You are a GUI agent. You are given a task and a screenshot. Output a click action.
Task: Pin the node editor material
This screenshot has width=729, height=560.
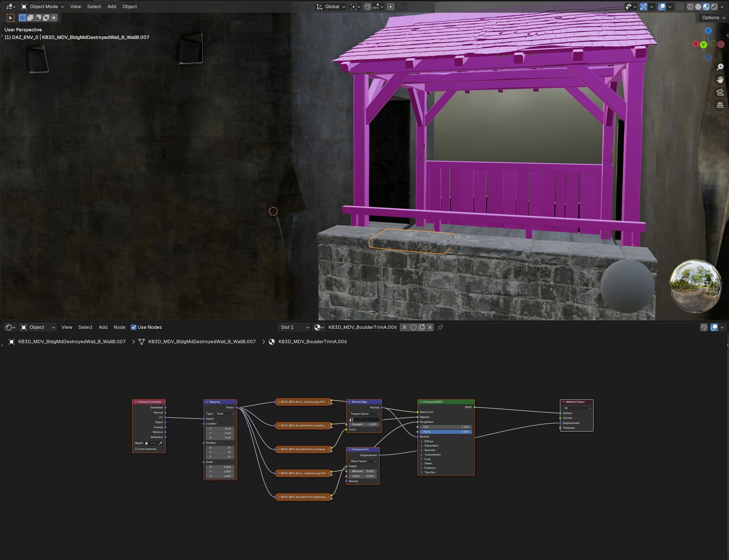click(440, 327)
